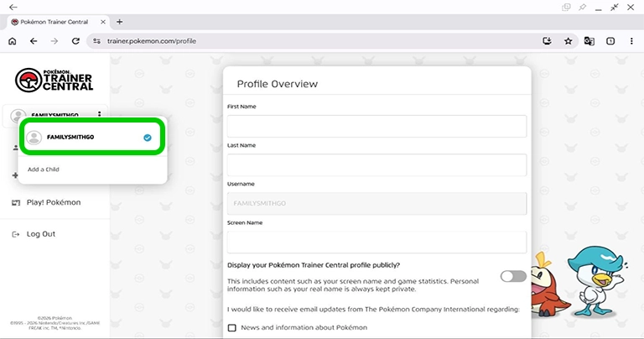Go to browser home page
The image size is (644, 339).
click(x=13, y=41)
